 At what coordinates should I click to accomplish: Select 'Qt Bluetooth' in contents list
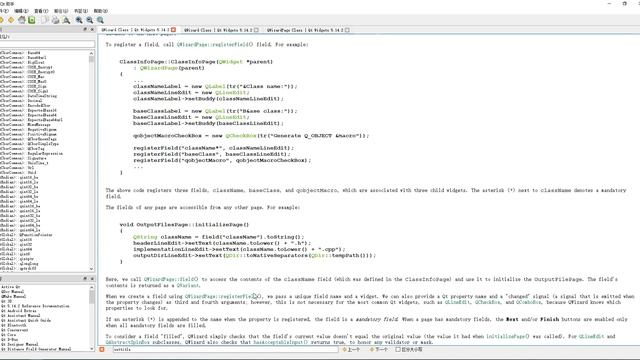click(x=13, y=325)
